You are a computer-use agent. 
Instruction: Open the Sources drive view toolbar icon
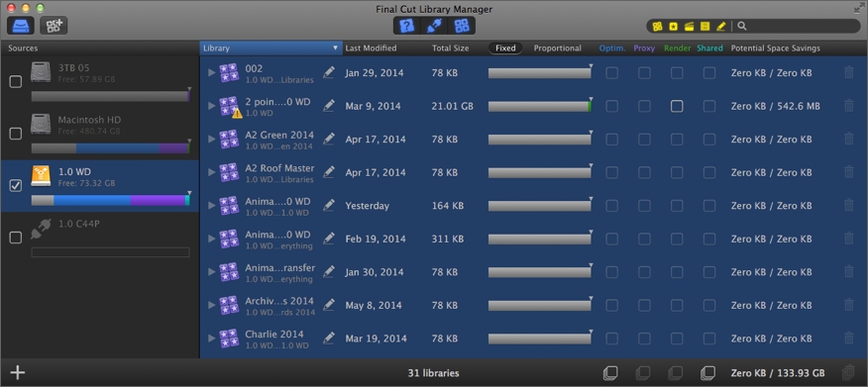coord(21,26)
